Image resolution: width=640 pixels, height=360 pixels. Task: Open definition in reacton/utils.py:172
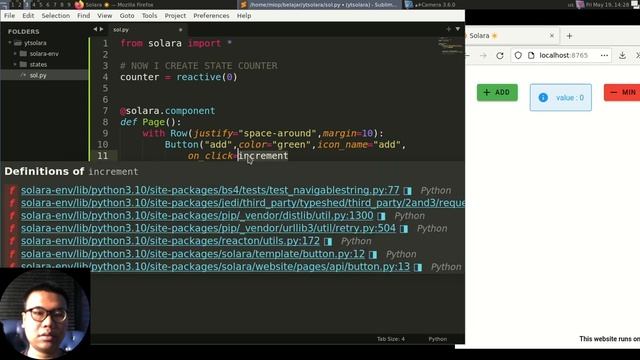(170, 241)
